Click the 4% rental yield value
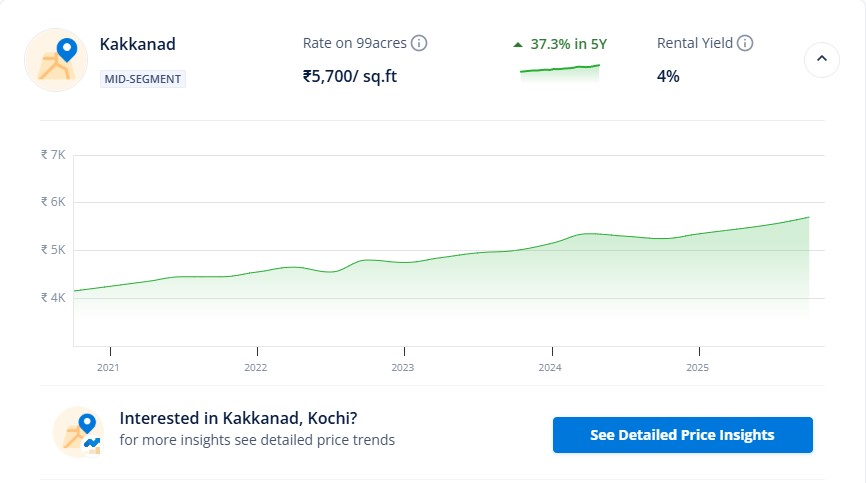 (668, 76)
